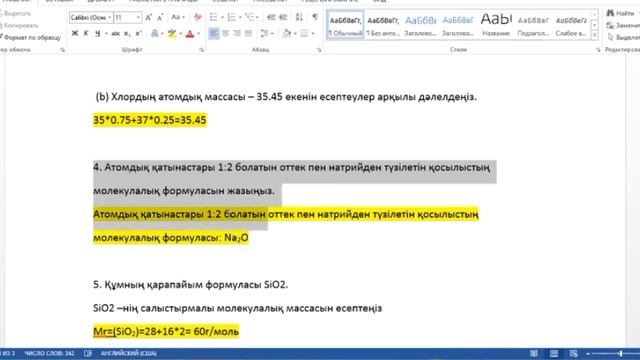Select the Слабое выделение style

coord(571,25)
